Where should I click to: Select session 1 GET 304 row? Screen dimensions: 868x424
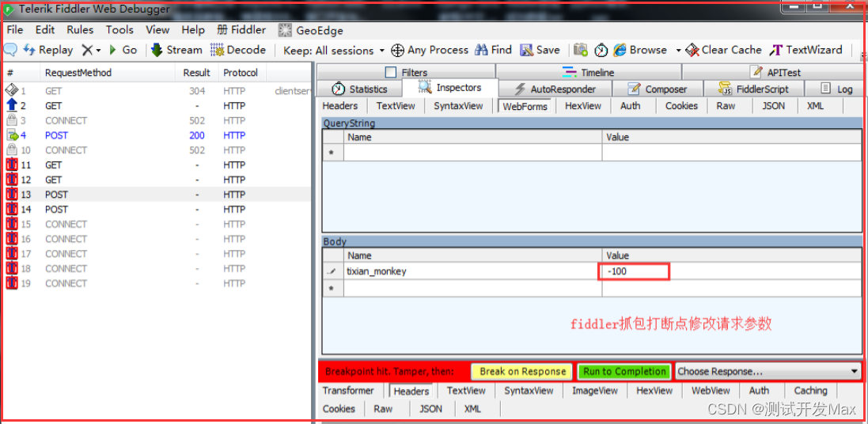pyautogui.click(x=157, y=91)
